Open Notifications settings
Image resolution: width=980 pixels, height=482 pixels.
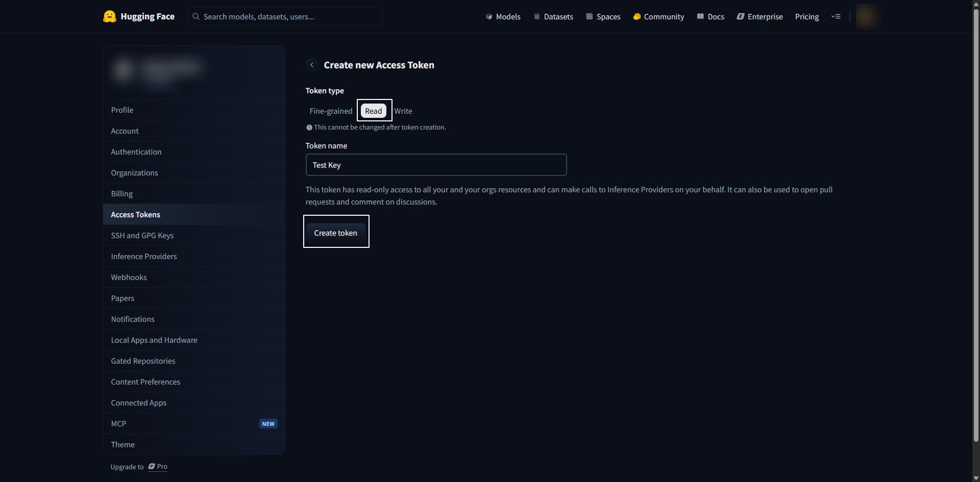(x=194, y=319)
